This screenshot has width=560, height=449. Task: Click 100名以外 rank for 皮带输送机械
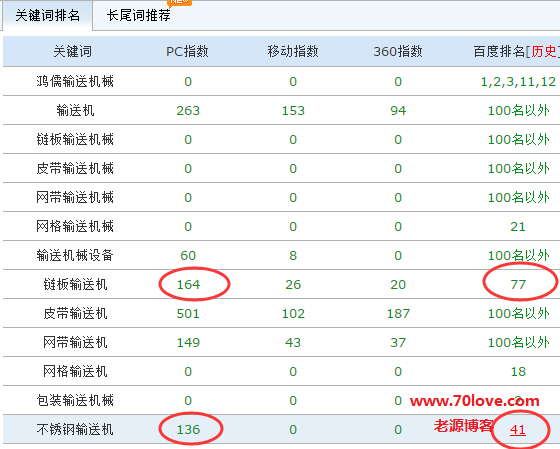click(518, 168)
